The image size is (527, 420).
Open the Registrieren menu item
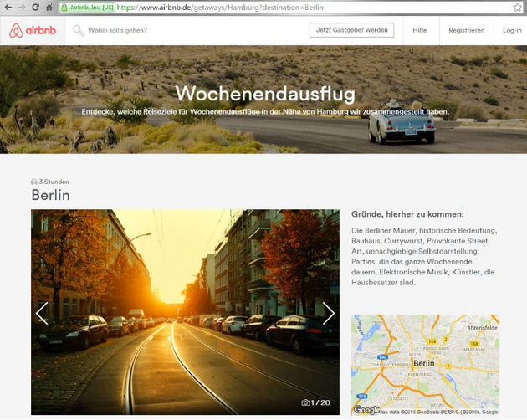click(466, 31)
